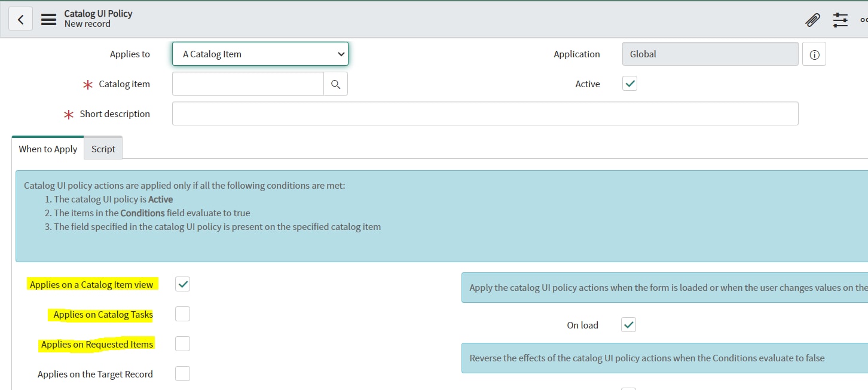This screenshot has width=868, height=390.
Task: Open the Catalog item lookup magnifier
Action: pos(335,84)
